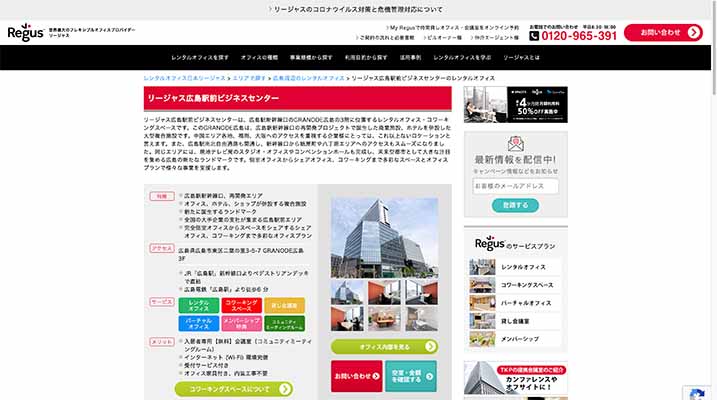Open コワーキングスペース in the sidebar service plans
Screen dimensions: 717x400
pos(515,285)
